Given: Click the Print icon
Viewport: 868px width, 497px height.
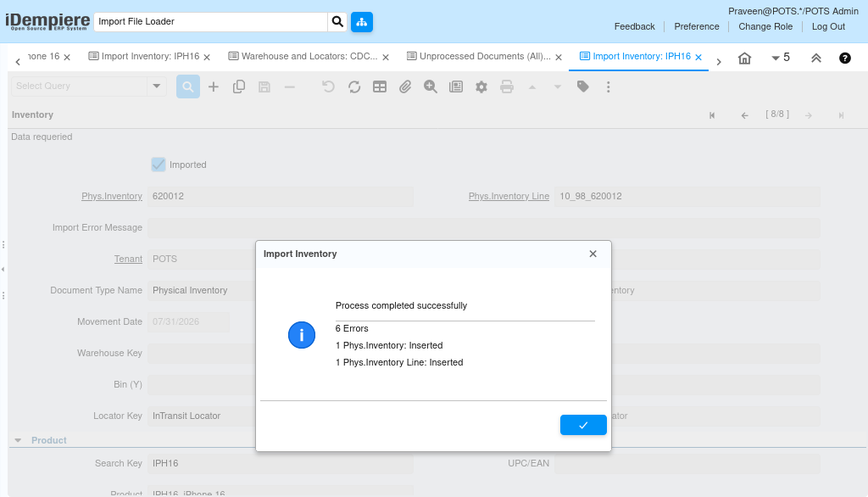Looking at the screenshot, I should pos(507,87).
